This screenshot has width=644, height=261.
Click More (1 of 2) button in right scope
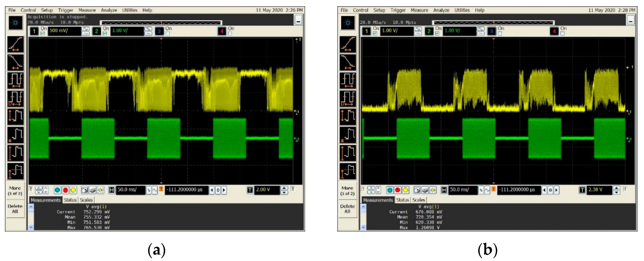pyautogui.click(x=347, y=190)
